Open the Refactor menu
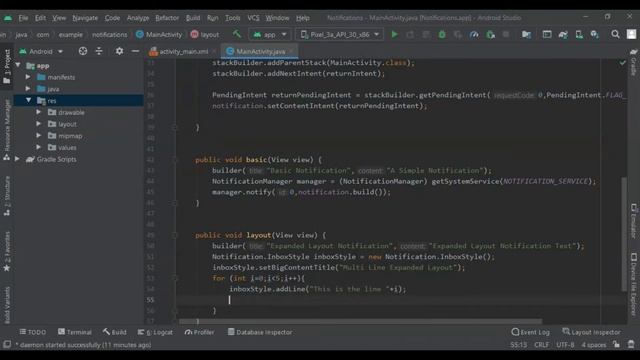The height and width of the screenshot is (360, 640). pyautogui.click(x=167, y=18)
